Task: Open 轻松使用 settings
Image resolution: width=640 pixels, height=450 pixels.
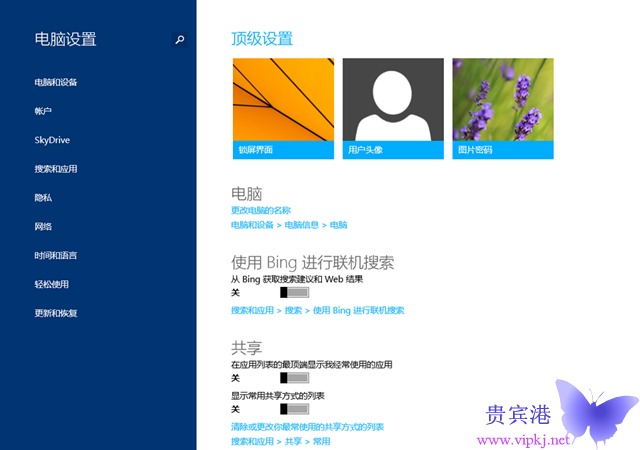Action: pos(51,284)
